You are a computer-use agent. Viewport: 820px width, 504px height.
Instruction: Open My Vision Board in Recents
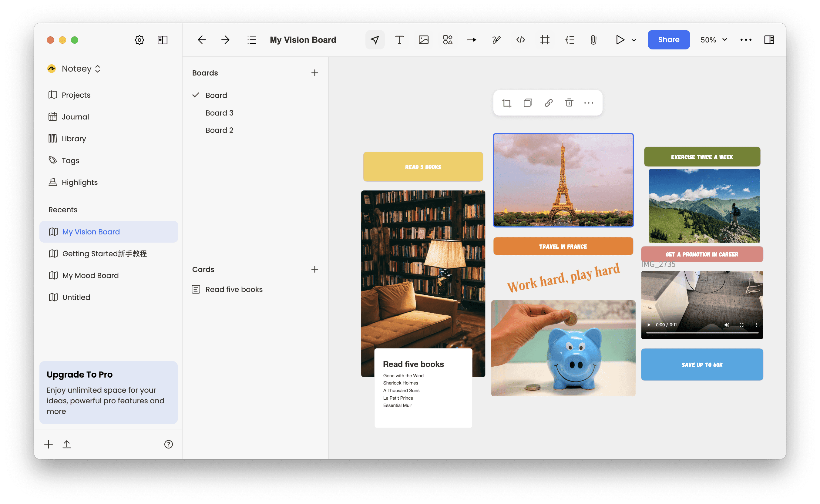[109, 232]
